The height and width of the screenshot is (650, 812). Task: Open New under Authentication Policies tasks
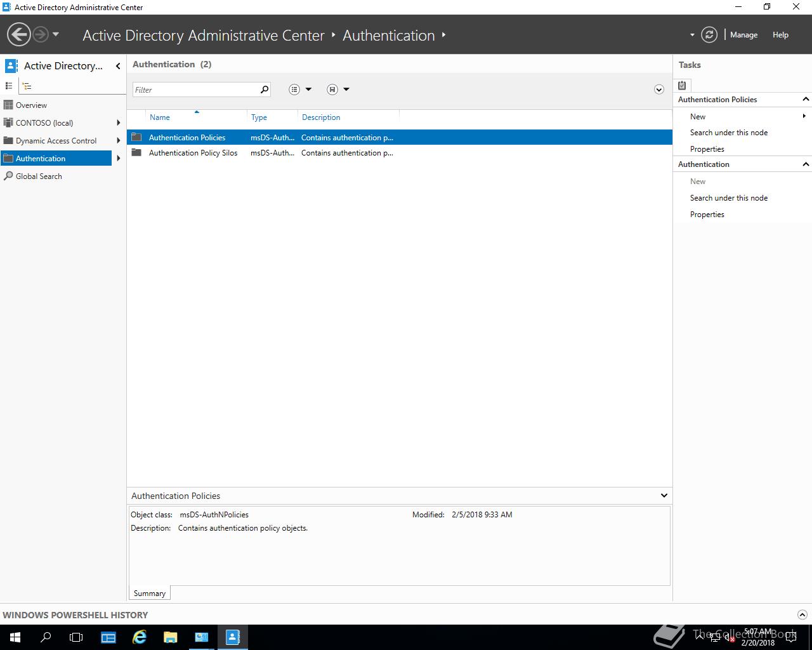pyautogui.click(x=698, y=117)
